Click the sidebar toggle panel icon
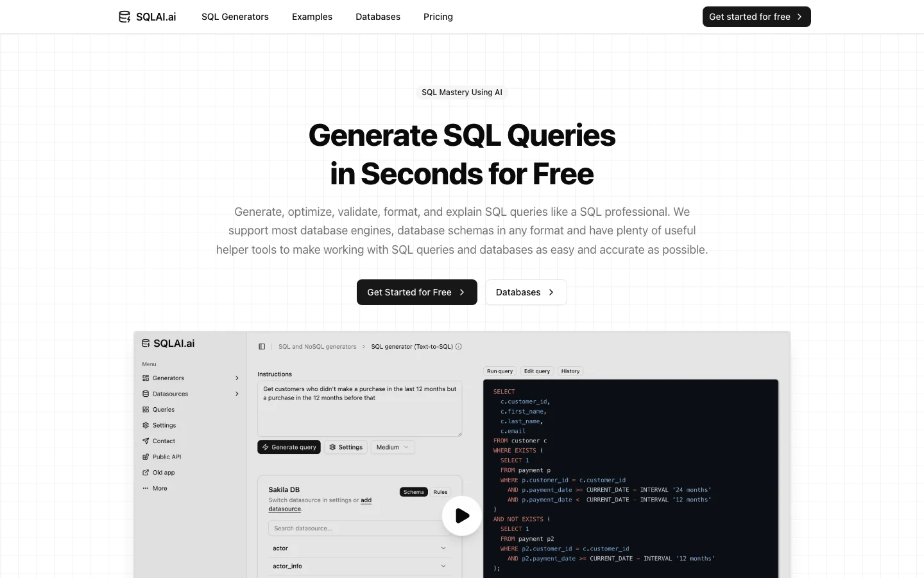 click(x=262, y=347)
